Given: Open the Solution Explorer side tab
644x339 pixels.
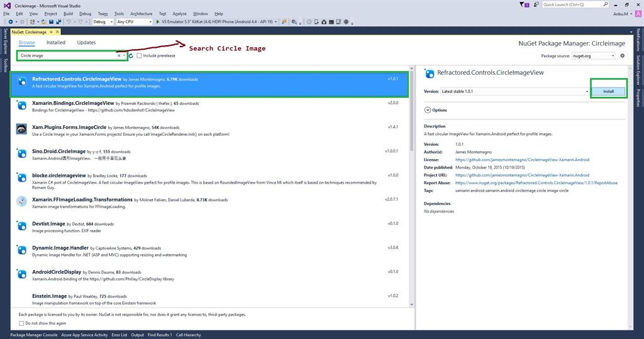Looking at the screenshot, I should pyautogui.click(x=639, y=69).
